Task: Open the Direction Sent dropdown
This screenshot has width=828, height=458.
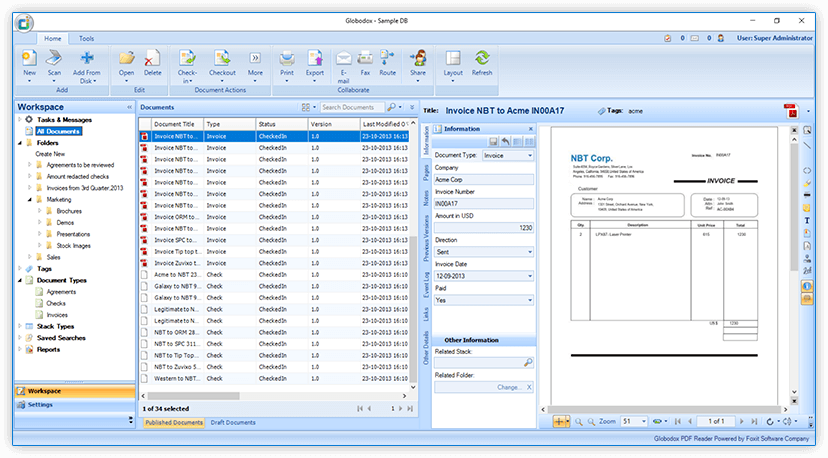Action: click(530, 252)
